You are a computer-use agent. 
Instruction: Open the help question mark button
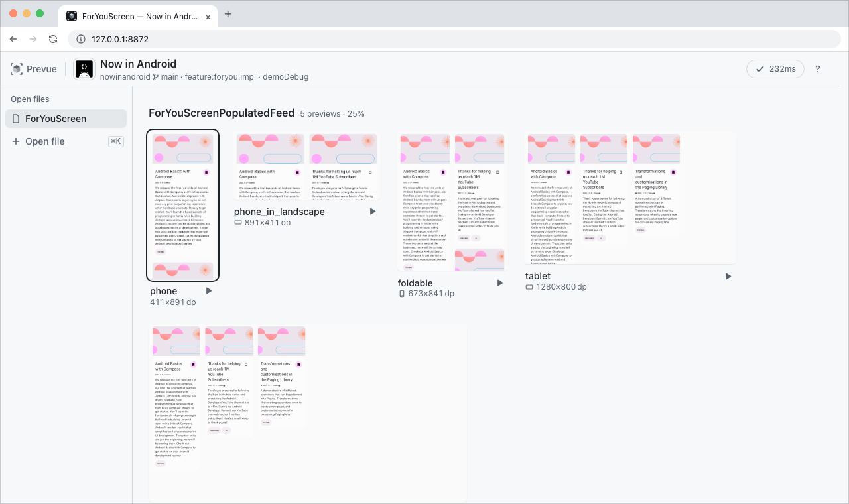[x=818, y=69]
